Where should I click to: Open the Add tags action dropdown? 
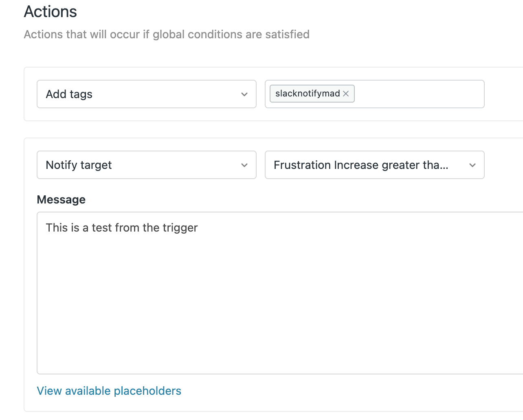(147, 94)
